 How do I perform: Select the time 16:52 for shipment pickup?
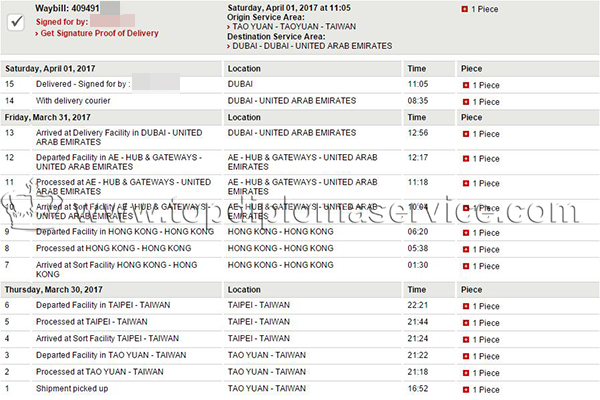click(418, 389)
